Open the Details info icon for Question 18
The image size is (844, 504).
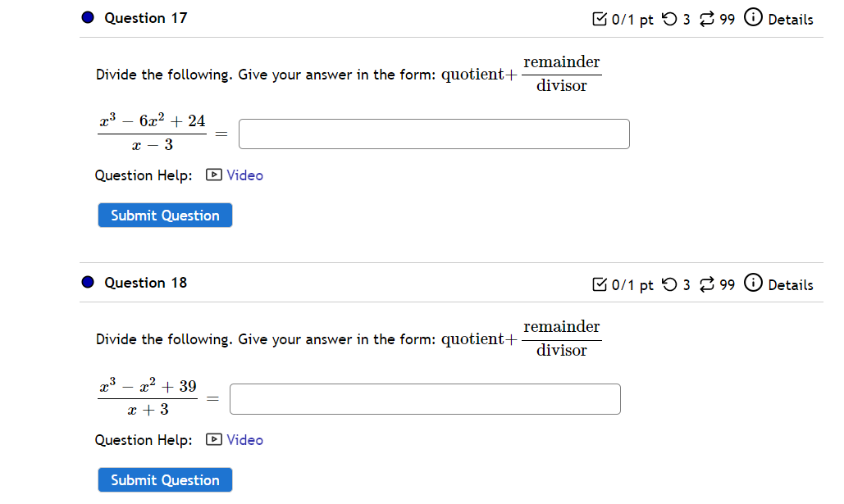click(x=753, y=284)
